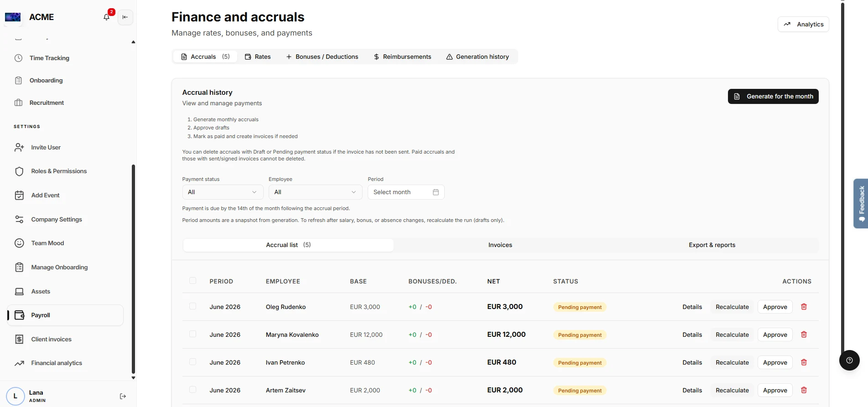Viewport: 868px width, 407px height.
Task: Check the Artem Zaitsev row checkbox
Action: coord(192,390)
